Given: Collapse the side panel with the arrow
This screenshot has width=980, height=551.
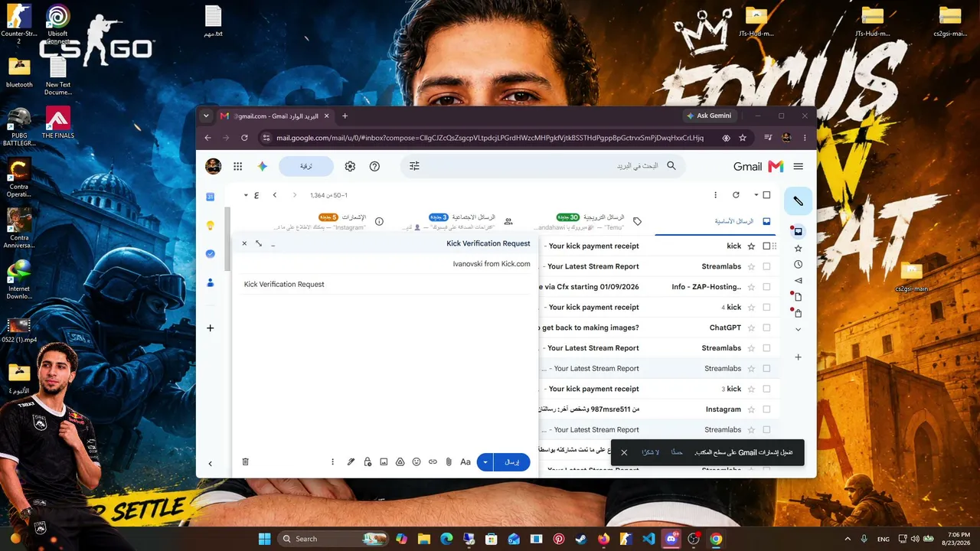Looking at the screenshot, I should (211, 463).
